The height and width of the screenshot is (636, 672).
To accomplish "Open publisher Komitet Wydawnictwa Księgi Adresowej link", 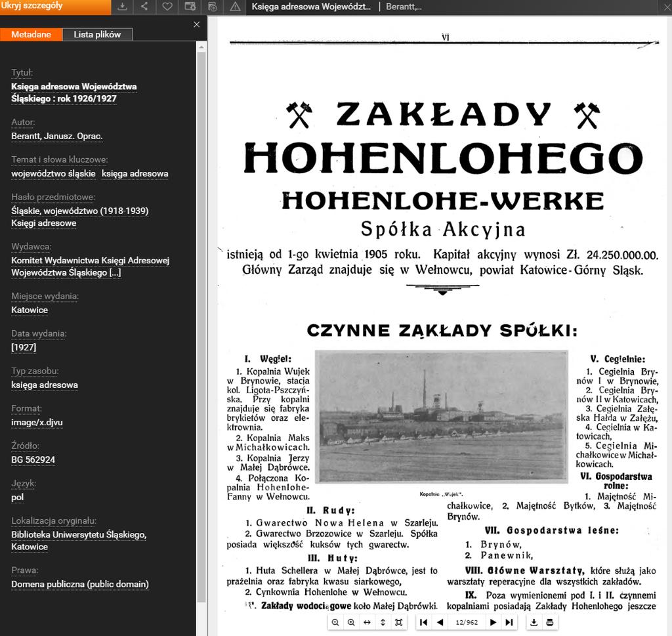I will pyautogui.click(x=90, y=266).
